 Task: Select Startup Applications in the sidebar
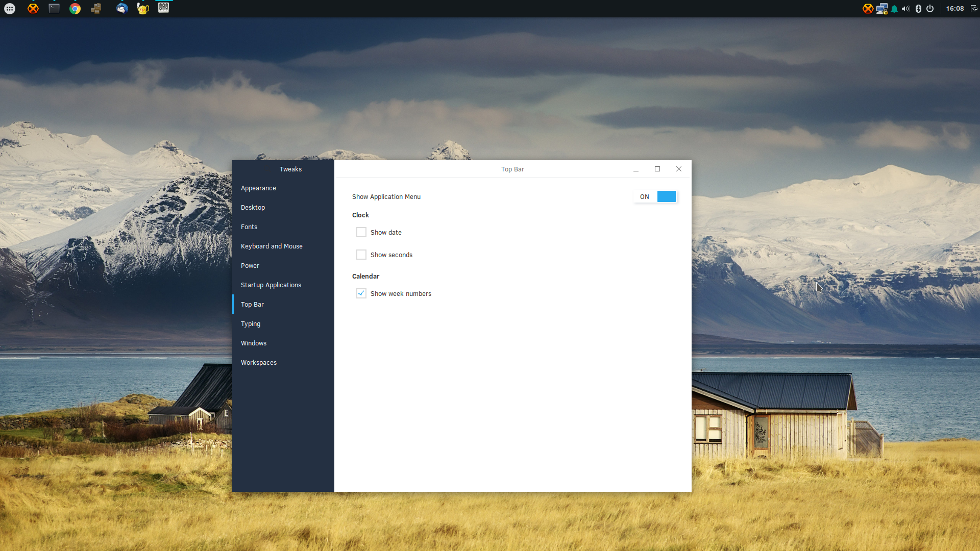point(283,285)
